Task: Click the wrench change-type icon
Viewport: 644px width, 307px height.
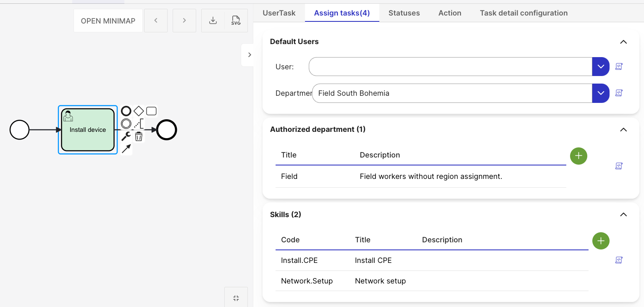Action: tap(126, 136)
